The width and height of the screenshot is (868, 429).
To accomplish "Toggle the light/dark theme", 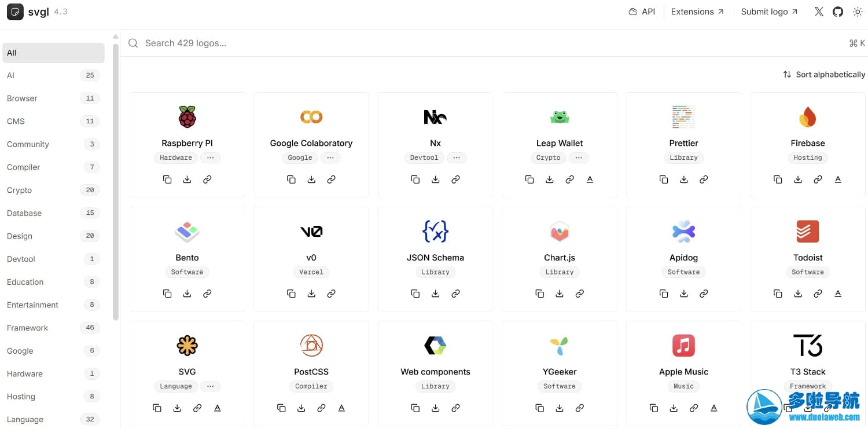I will point(858,12).
